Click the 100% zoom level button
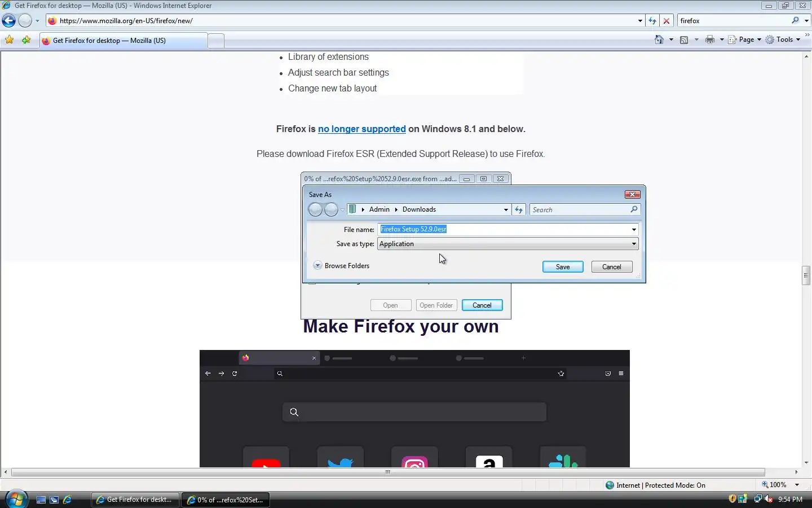 [774, 484]
